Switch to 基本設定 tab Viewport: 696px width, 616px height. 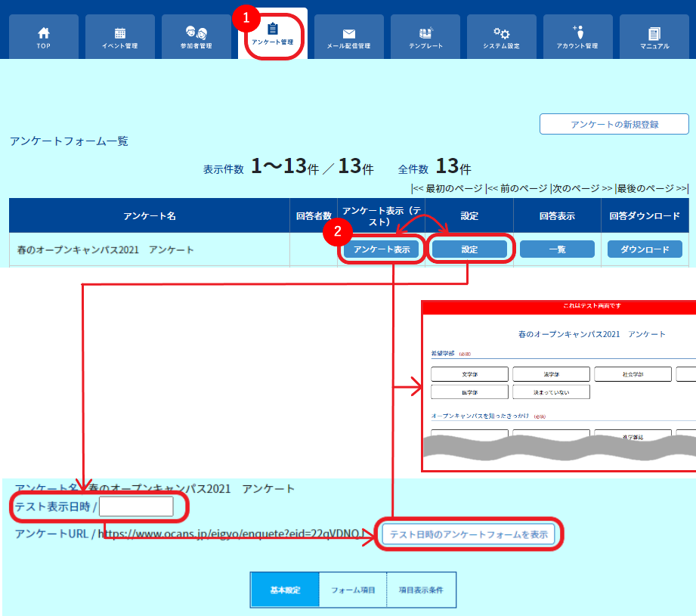point(285,590)
